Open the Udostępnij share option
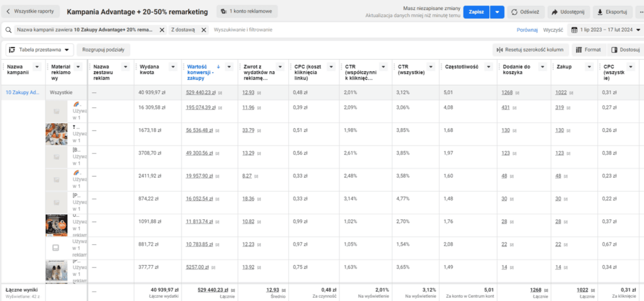 click(x=569, y=12)
